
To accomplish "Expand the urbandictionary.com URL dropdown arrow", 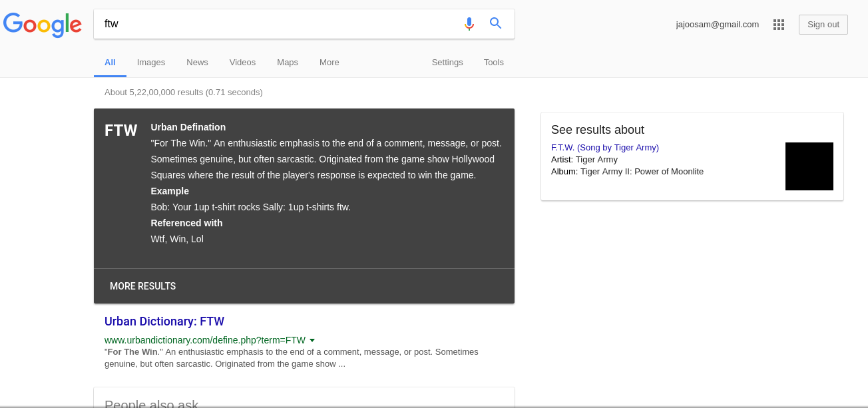I will [312, 340].
